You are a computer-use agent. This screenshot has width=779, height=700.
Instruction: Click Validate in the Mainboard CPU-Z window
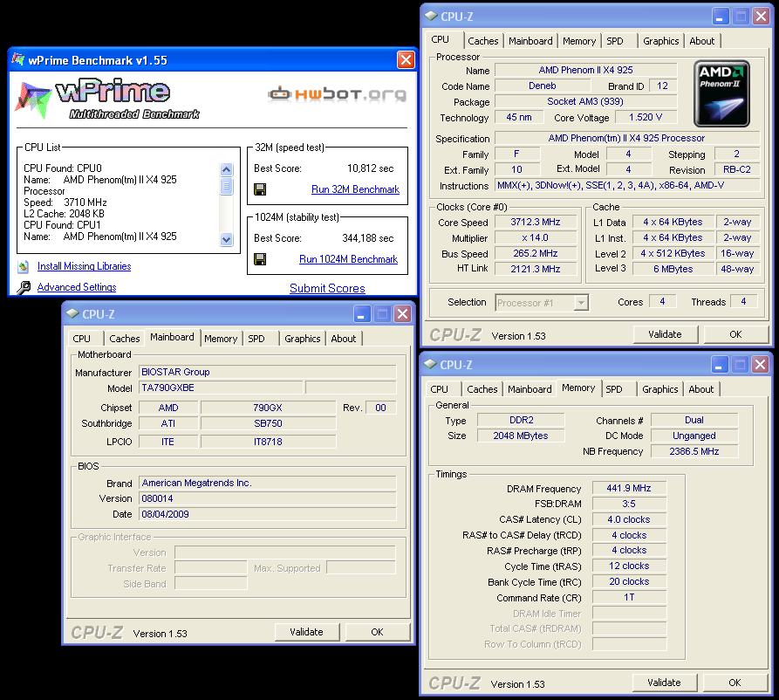point(306,632)
